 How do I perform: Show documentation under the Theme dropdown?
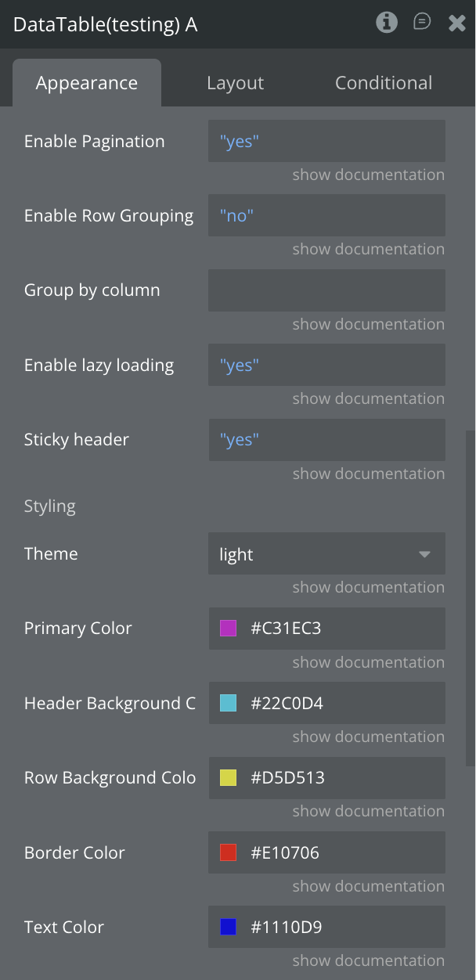368,587
